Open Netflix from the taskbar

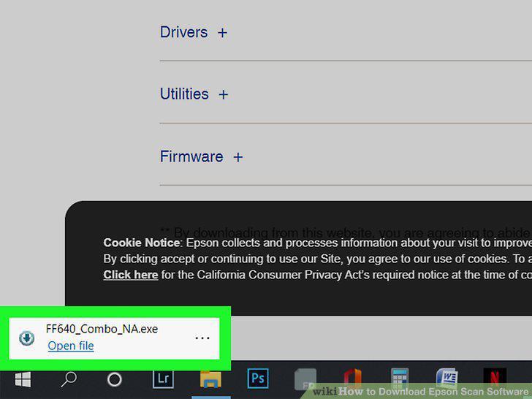[495, 377]
